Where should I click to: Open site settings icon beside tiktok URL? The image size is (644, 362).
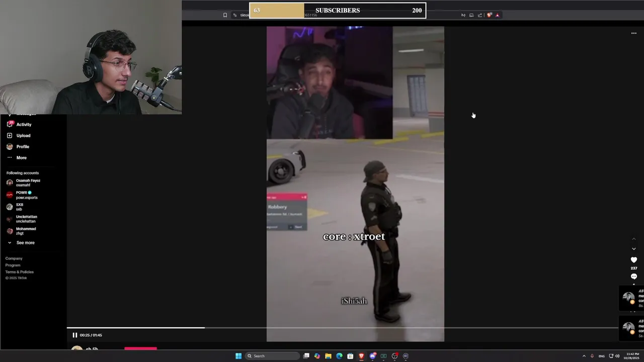(235, 15)
